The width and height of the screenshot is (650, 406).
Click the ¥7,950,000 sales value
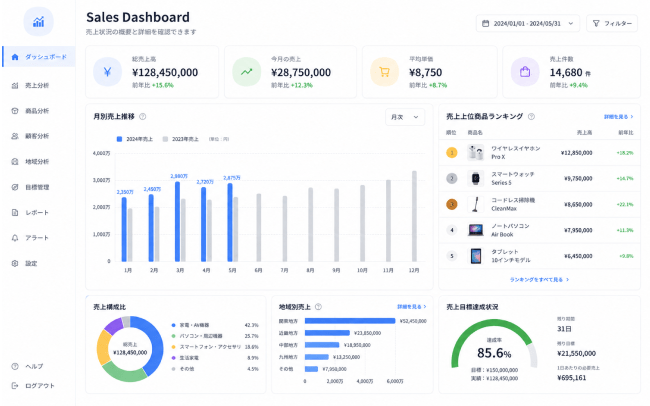(578, 230)
